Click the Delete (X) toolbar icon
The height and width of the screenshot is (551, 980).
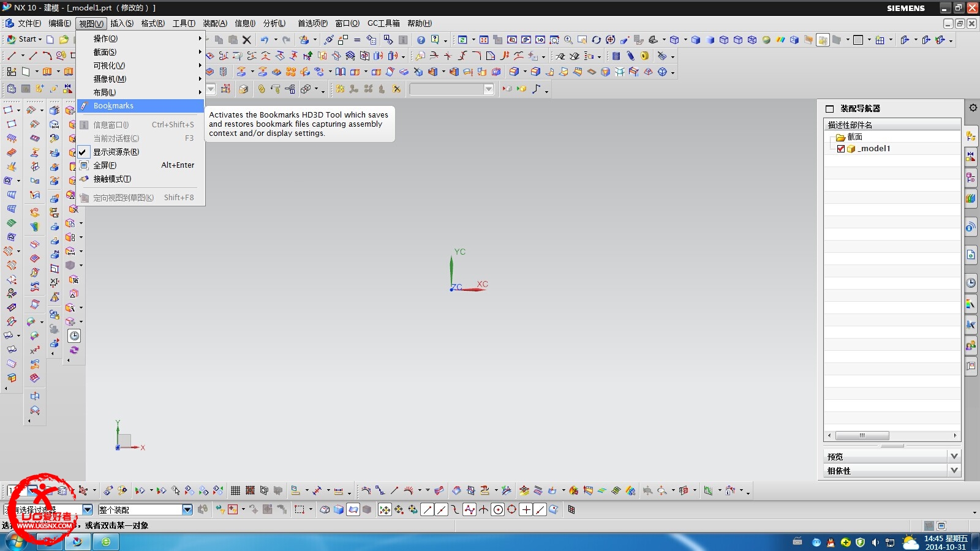point(247,40)
